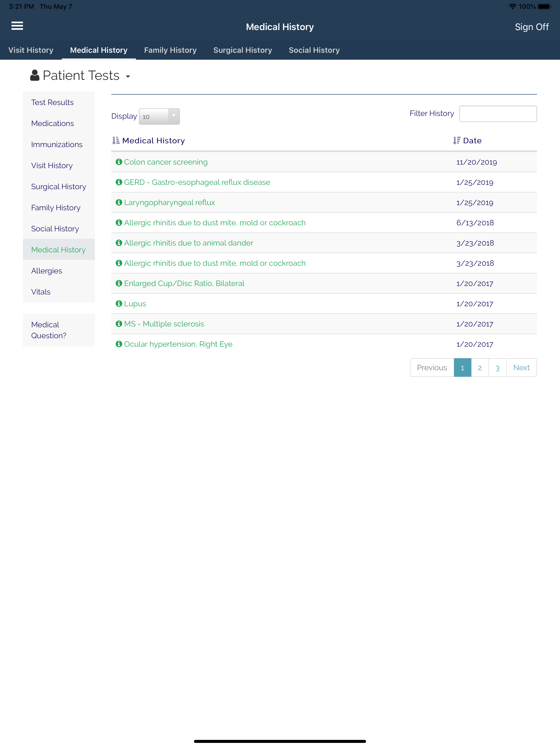Open Medications in sidebar

(x=59, y=123)
